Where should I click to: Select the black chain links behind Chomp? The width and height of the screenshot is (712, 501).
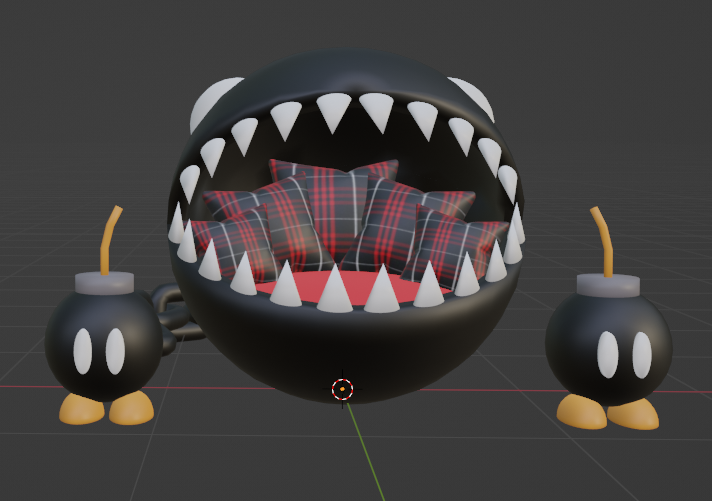click(175, 318)
